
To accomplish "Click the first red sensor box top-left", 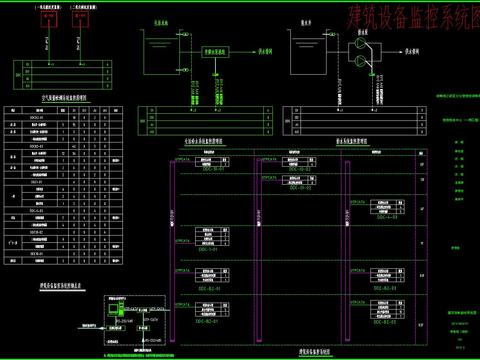I will (x=49, y=19).
